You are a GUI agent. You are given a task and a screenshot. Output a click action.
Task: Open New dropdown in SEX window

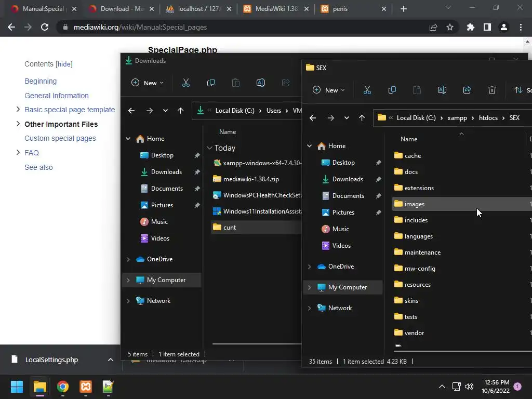(328, 90)
